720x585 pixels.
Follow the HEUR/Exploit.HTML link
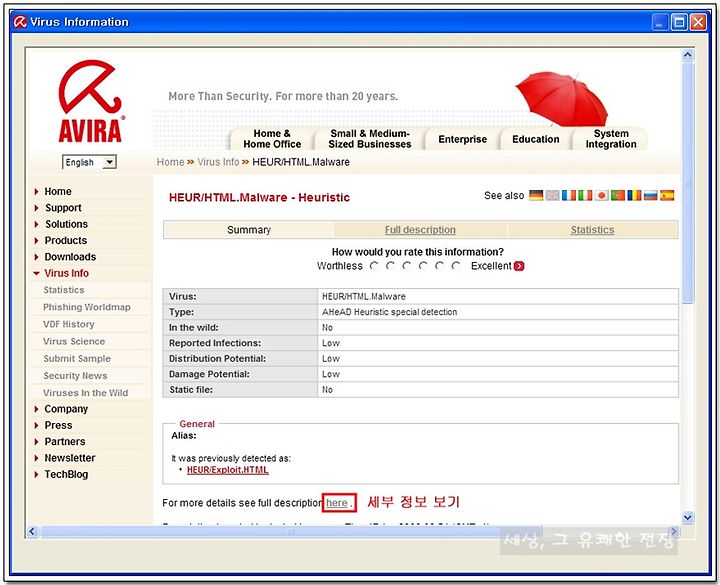[x=228, y=470]
